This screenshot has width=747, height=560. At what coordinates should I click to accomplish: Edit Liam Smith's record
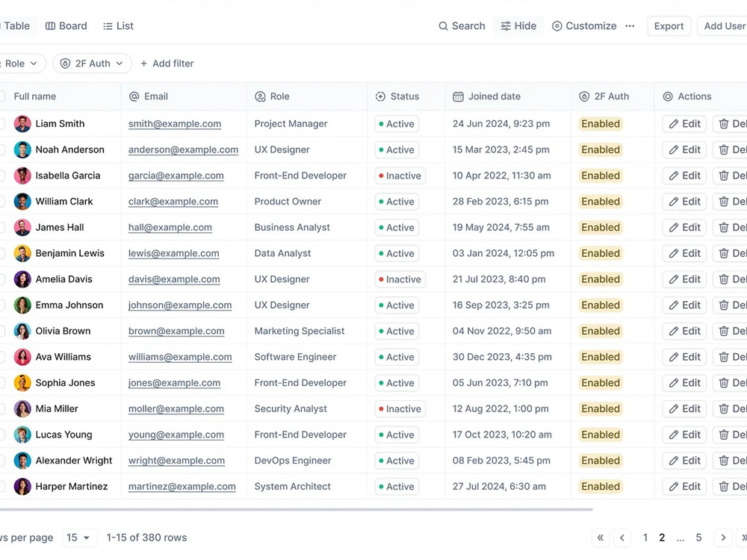[684, 124]
